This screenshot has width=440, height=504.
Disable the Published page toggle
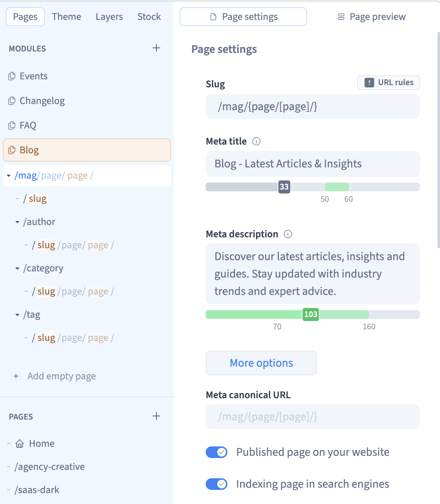[216, 452]
